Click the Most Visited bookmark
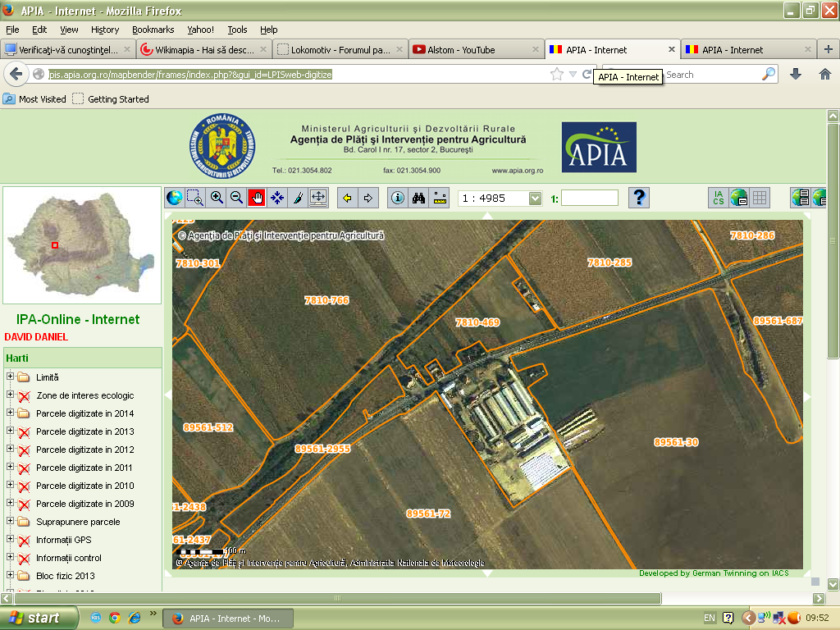 (x=34, y=99)
